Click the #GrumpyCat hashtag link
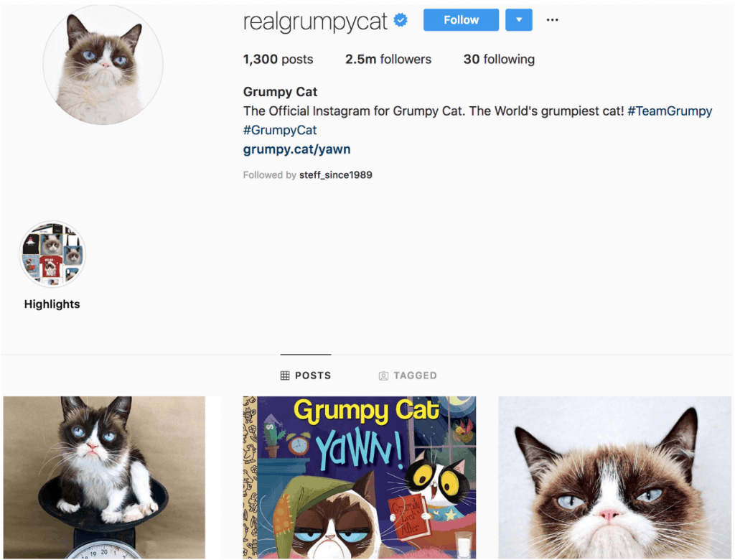Screen dimensions: 735x560 pyautogui.click(x=280, y=130)
